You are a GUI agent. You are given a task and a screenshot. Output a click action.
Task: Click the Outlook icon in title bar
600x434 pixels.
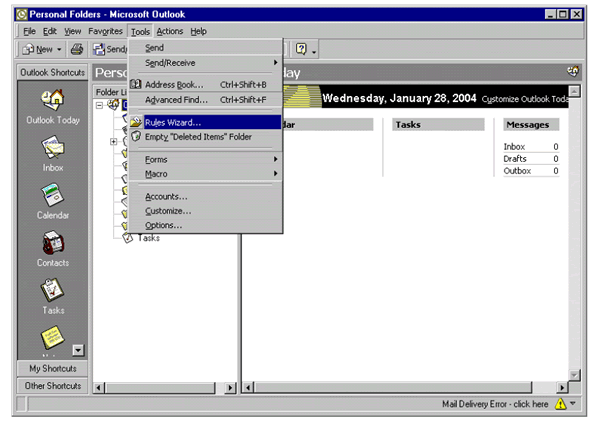(x=21, y=15)
